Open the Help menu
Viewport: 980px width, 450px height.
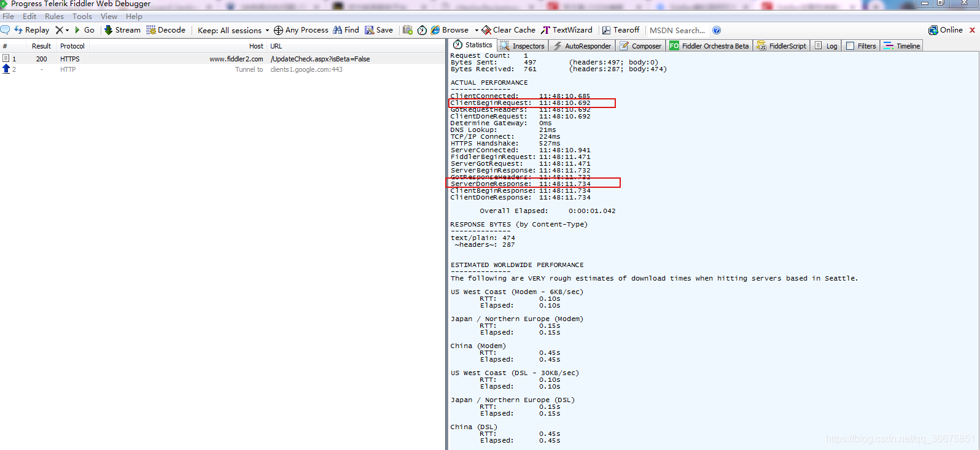coord(134,17)
